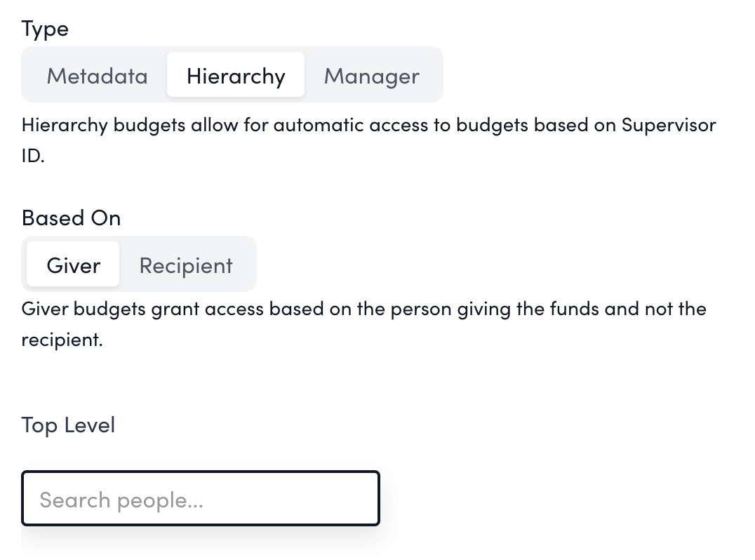Screen dimensions: 755x560
Task: Select the Metadata budget type
Action: [x=97, y=76]
